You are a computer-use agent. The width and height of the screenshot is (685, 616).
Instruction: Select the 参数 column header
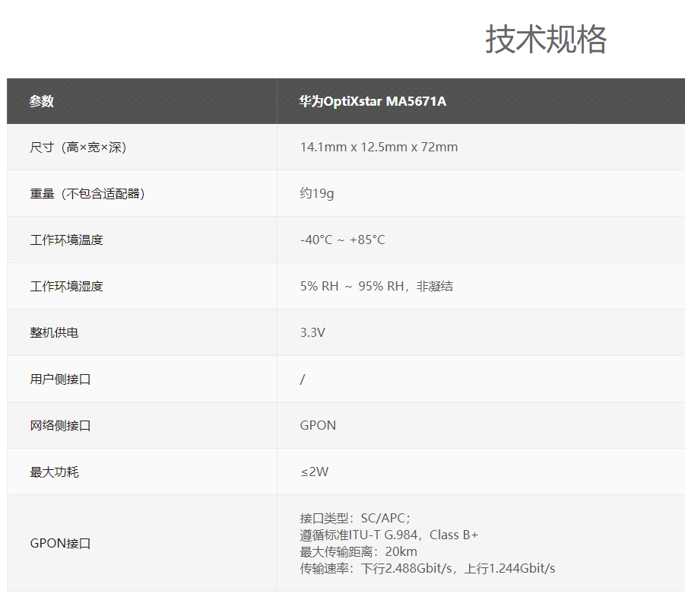(x=42, y=101)
